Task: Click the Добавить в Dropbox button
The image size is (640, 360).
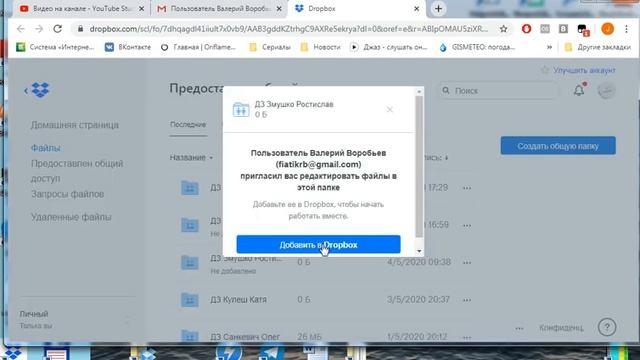Action: [318, 244]
